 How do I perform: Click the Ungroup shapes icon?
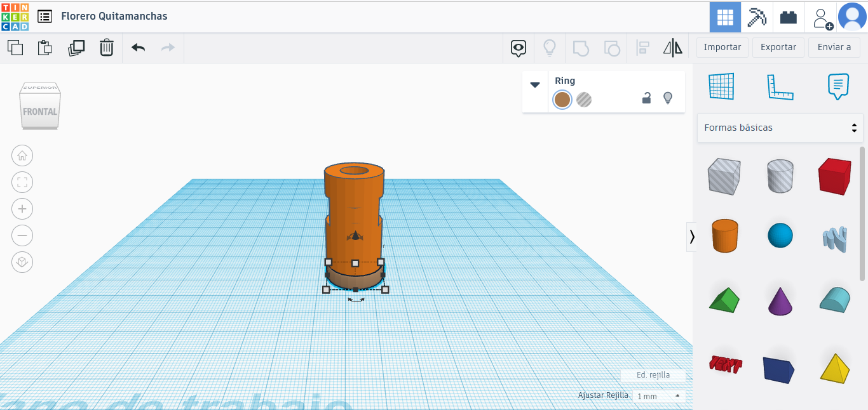click(x=611, y=48)
